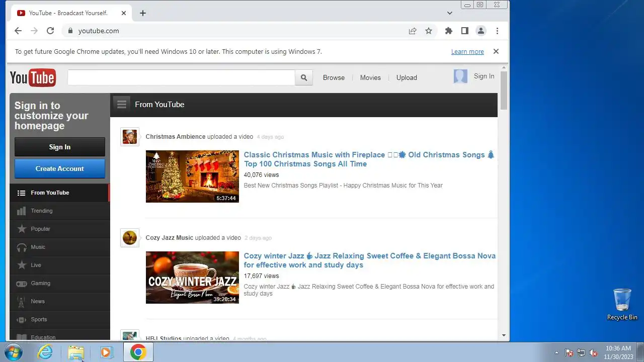Open the Movies menu item
Viewport: 644px width, 362px height.
(370, 77)
